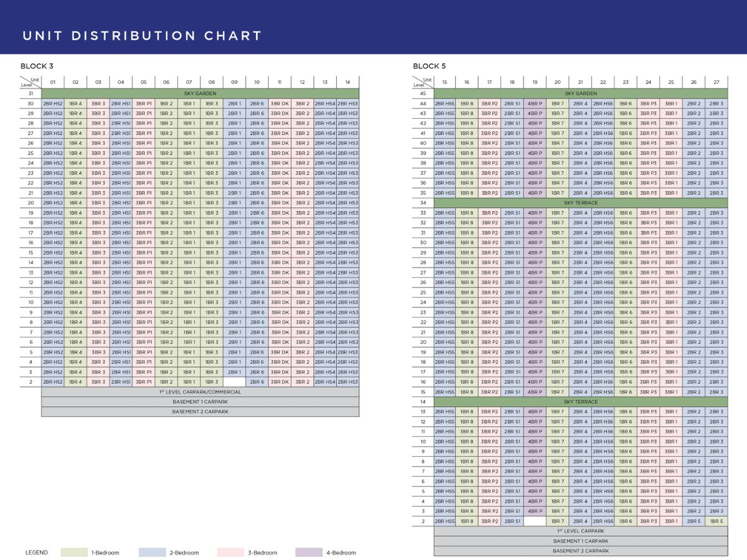Click the 4-Bedroom purple legend swatch
This screenshot has height=560, width=747.
309,552
